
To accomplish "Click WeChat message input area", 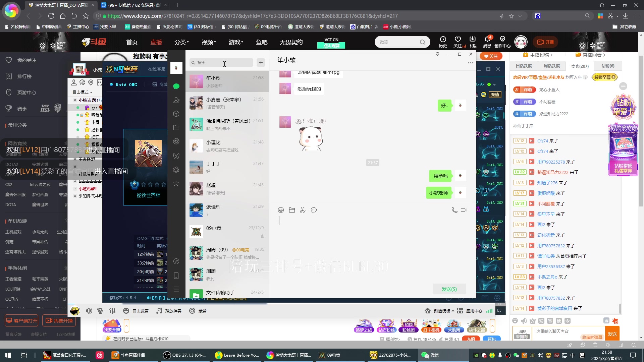I will pyautogui.click(x=372, y=248).
